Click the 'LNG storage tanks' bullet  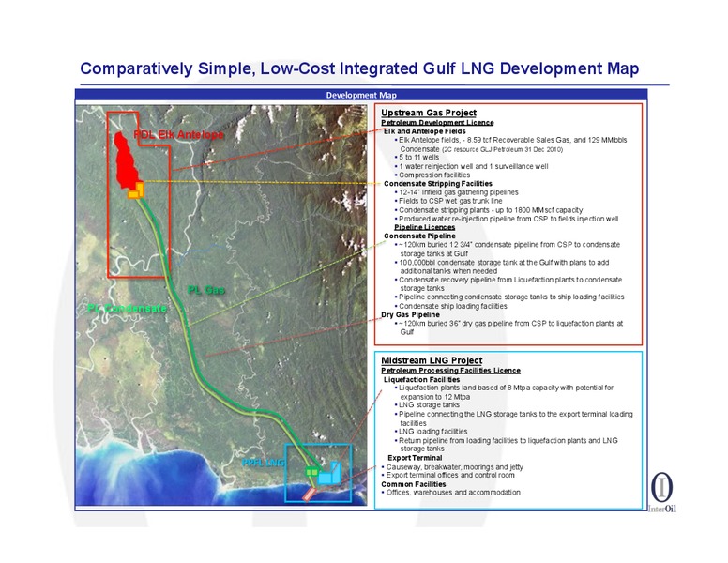pos(427,405)
